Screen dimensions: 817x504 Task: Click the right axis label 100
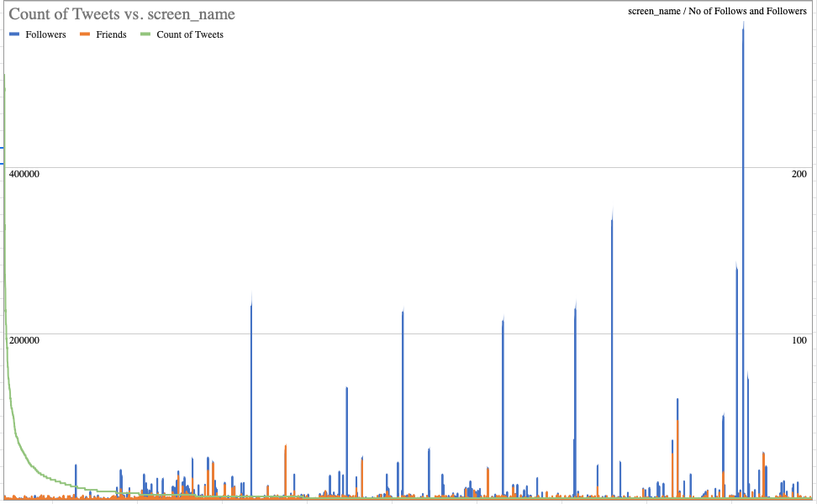[799, 340]
